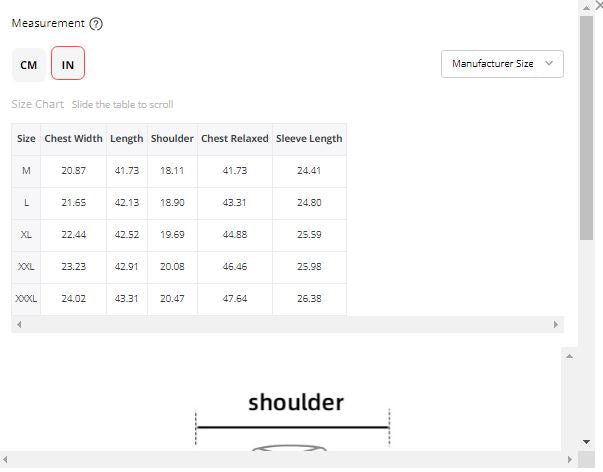The width and height of the screenshot is (603, 472).
Task: Click the Sleeve Length column header
Action: click(309, 139)
